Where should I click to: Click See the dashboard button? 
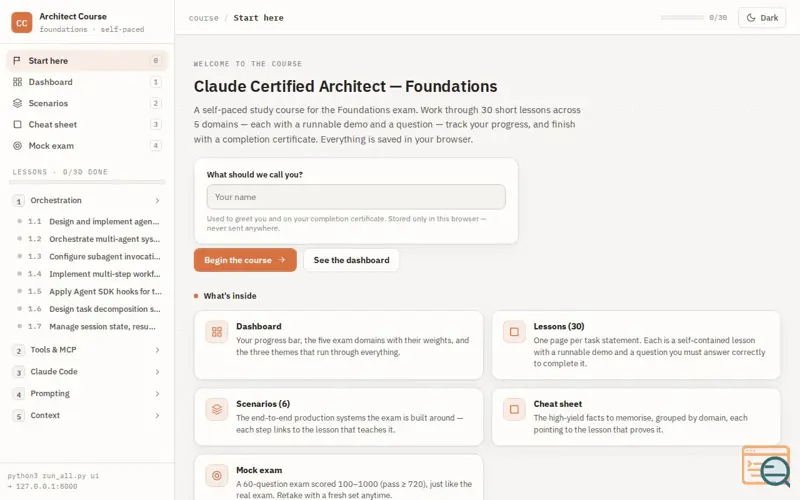(x=352, y=260)
